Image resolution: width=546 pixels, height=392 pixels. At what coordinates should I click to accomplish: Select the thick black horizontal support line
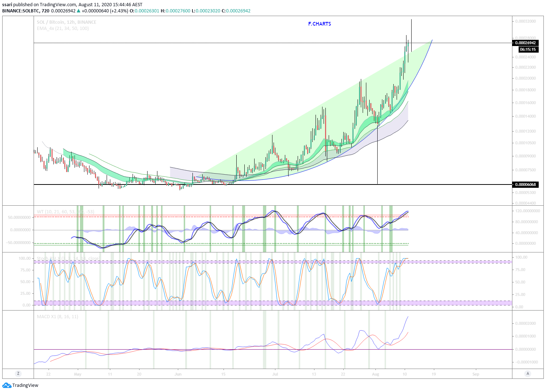pyautogui.click(x=273, y=184)
